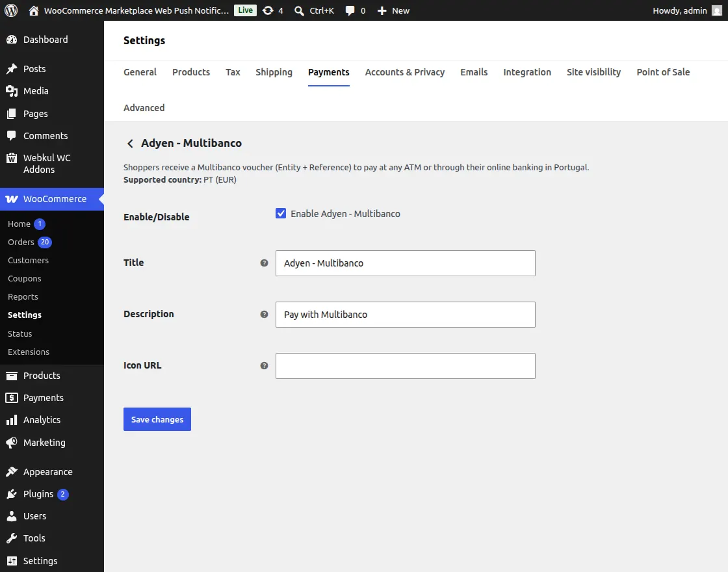
Task: Open the Orders submenu link
Action: [x=21, y=242]
